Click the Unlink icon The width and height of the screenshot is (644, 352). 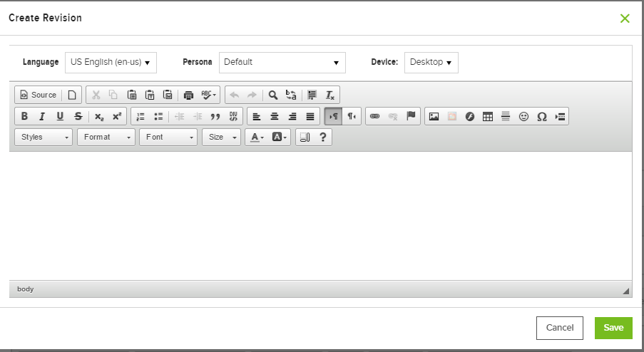click(393, 116)
